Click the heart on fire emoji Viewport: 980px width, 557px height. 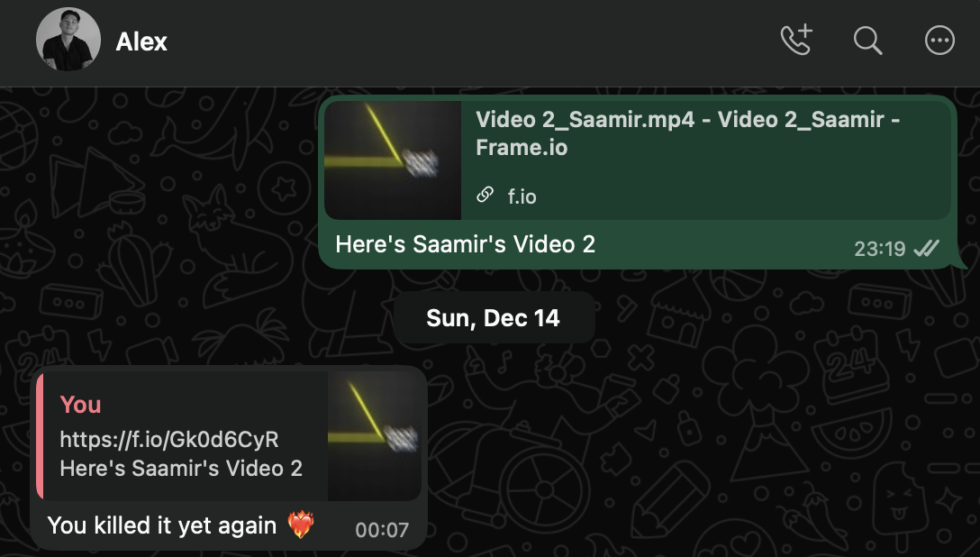[x=301, y=525]
